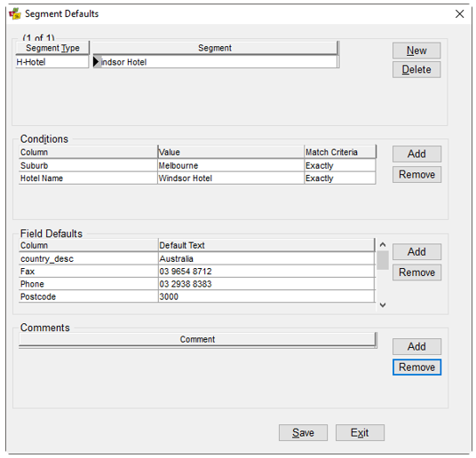Select the Fax field cell
Screen dimensions: 476x458
tap(88, 272)
